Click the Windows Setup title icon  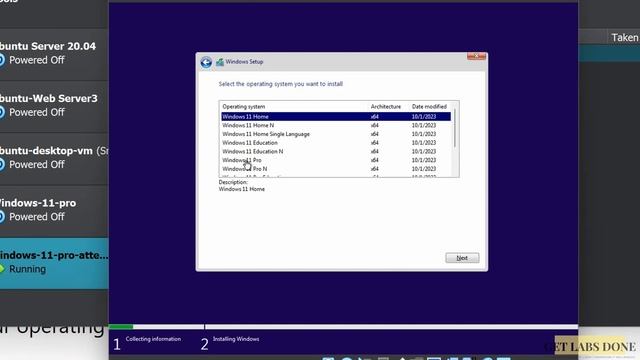point(220,62)
